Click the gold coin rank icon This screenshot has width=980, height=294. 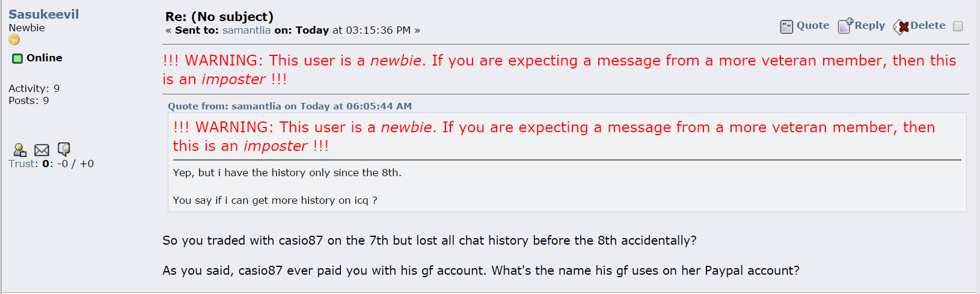coord(14,40)
